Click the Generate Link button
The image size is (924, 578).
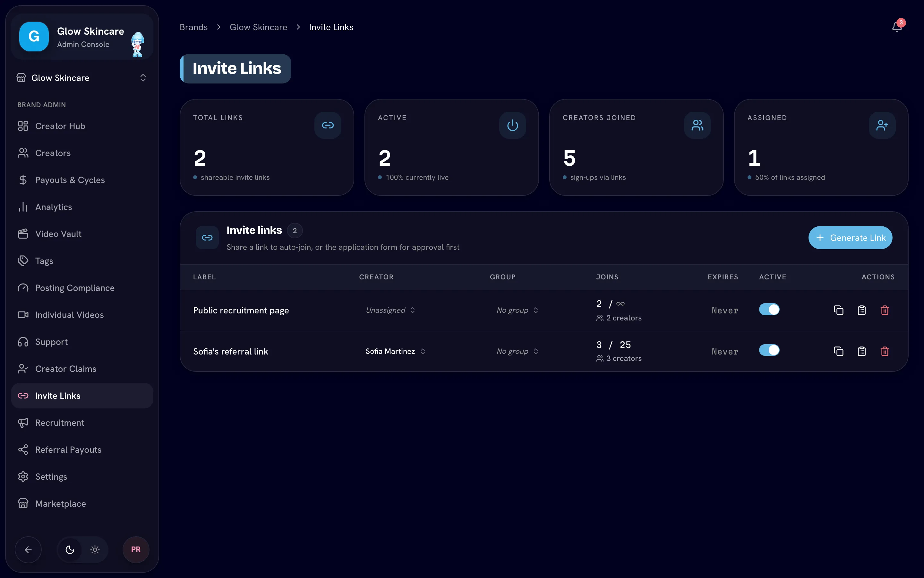click(850, 237)
